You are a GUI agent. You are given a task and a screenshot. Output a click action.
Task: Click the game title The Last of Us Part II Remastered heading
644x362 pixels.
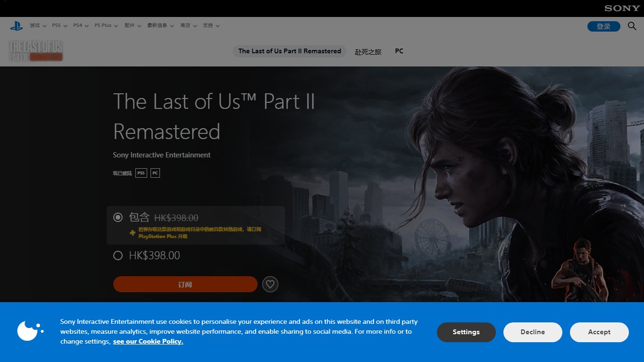point(214,116)
